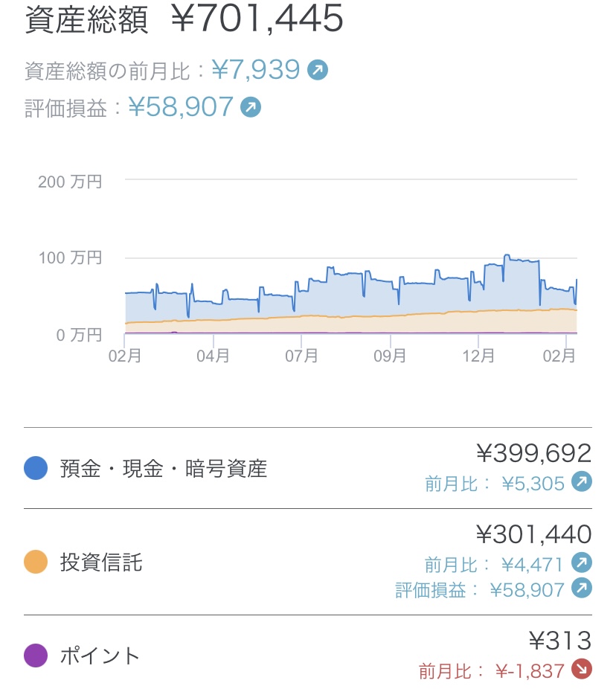Screen dimensions: 616x689
Task: Click up-arrow icon beside total assets monthly change
Action: (318, 71)
